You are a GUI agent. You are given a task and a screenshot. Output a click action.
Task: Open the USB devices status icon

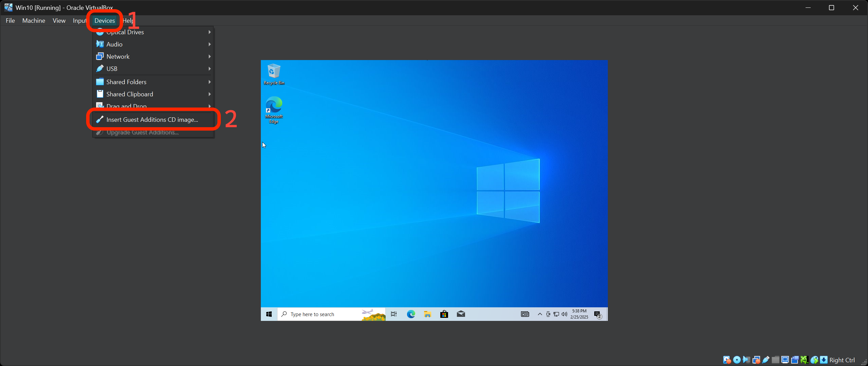(766, 360)
